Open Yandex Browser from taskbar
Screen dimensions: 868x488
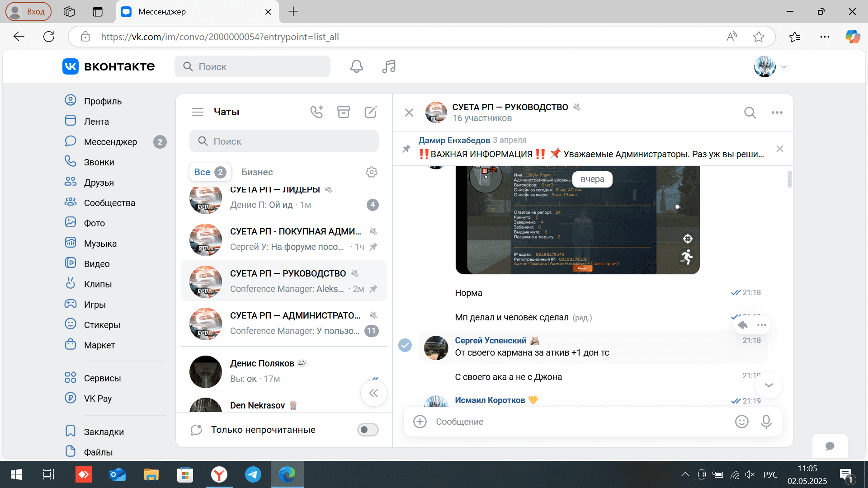219,474
